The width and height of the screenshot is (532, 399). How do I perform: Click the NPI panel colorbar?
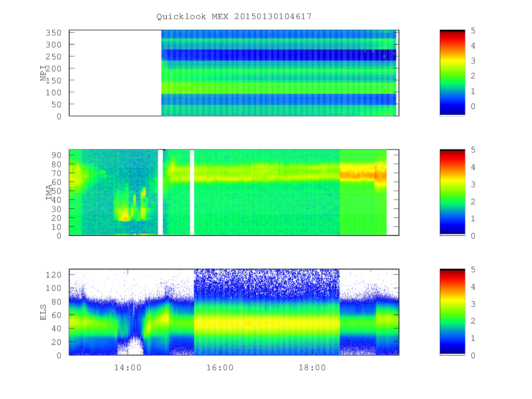452,73
